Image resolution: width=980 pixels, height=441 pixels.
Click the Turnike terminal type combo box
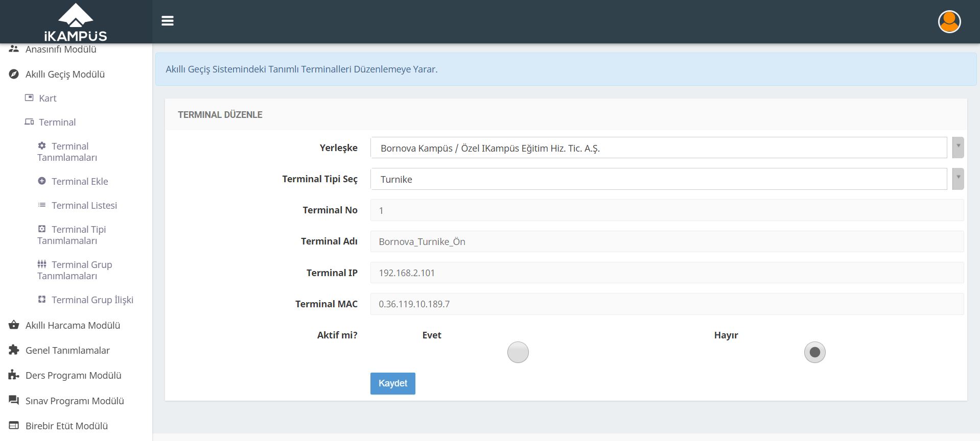pos(659,179)
